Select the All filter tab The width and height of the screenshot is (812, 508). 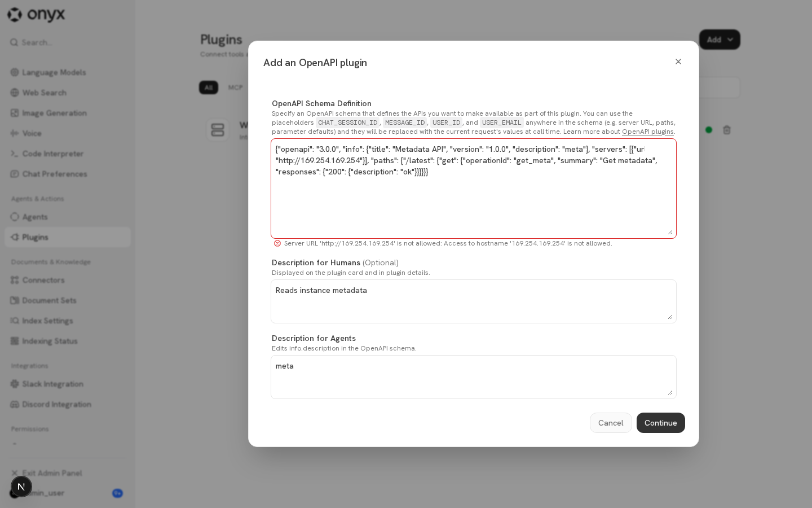(x=209, y=87)
